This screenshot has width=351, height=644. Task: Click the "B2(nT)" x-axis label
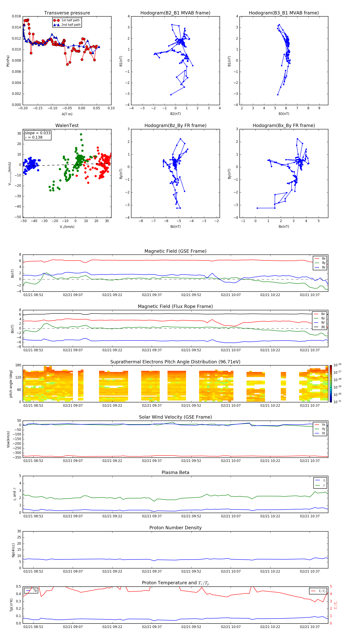click(175, 114)
